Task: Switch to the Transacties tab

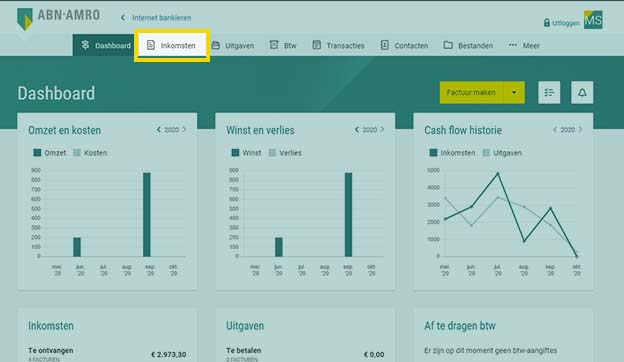Action: click(338, 45)
